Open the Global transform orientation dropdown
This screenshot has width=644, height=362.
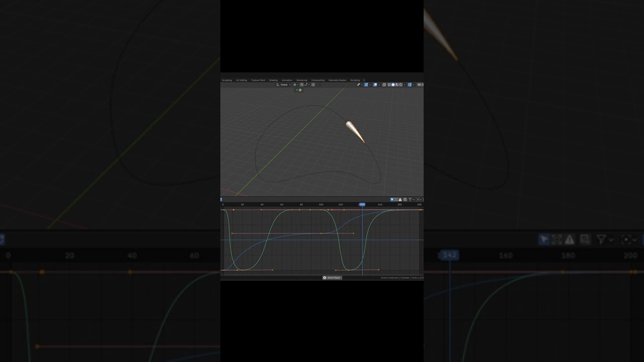click(x=283, y=84)
